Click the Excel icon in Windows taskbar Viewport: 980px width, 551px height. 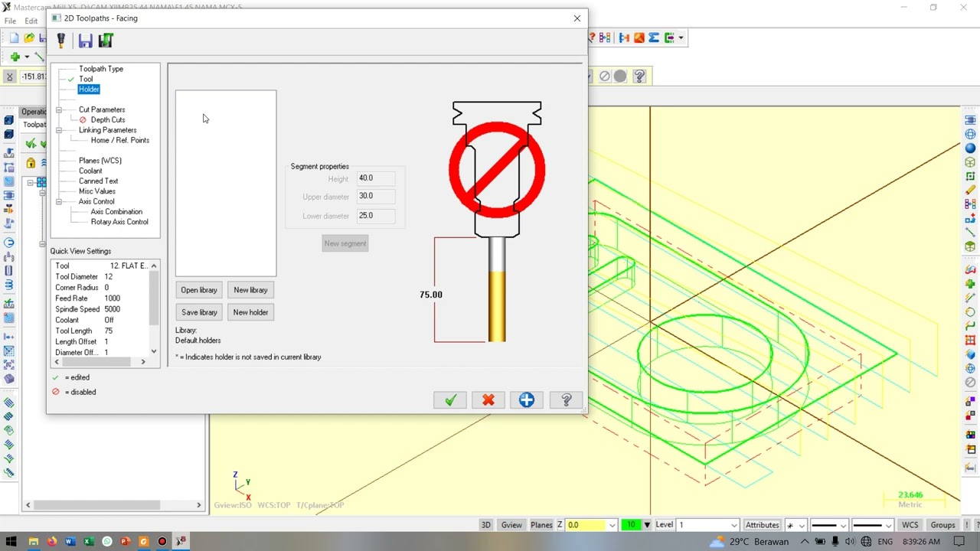(x=88, y=542)
